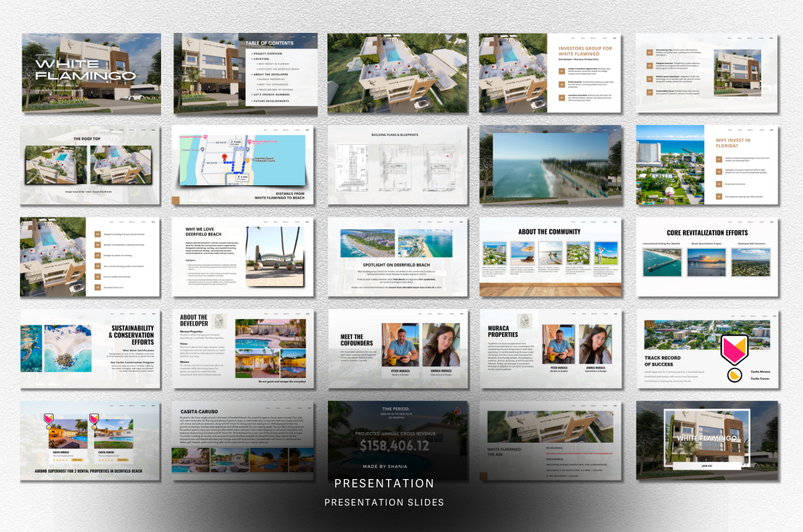Image resolution: width=803 pixels, height=532 pixels.
Task: Click the Superhost badge above Casita Muraca photo
Action: pos(49,419)
